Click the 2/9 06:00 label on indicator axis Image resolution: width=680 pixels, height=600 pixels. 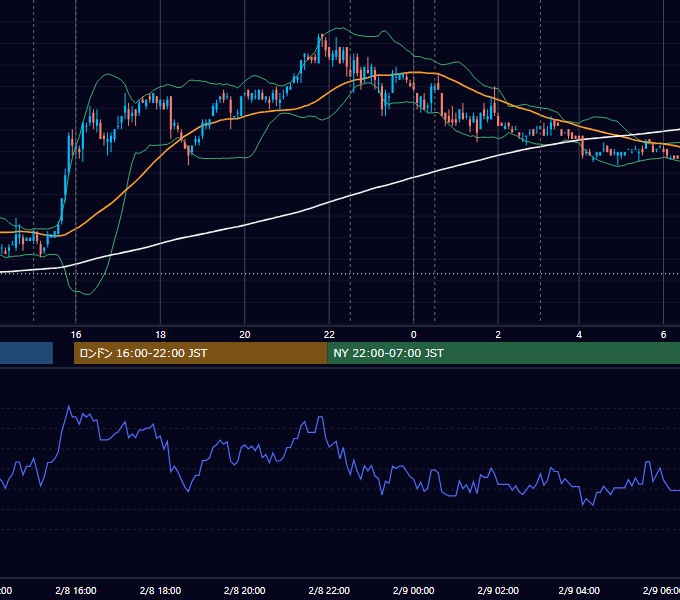661,590
